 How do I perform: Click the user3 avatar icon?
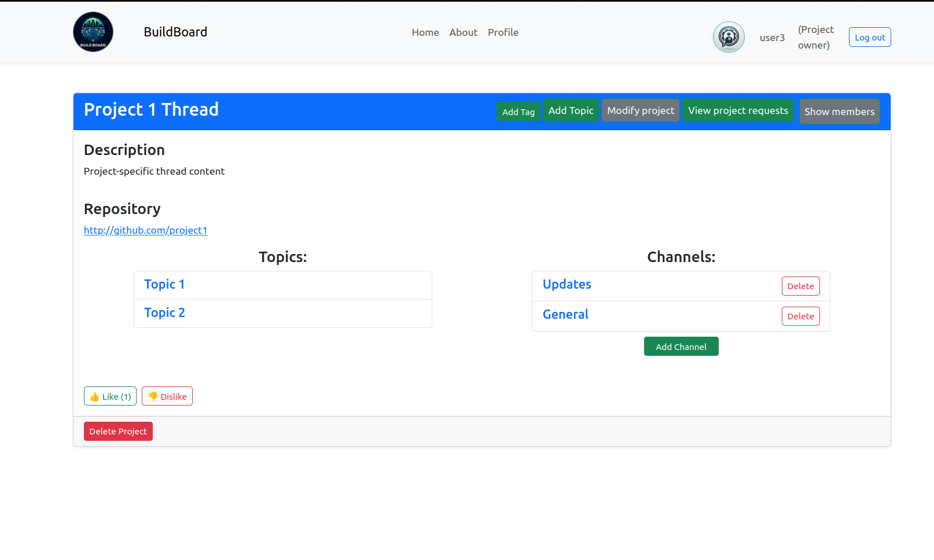click(x=729, y=37)
